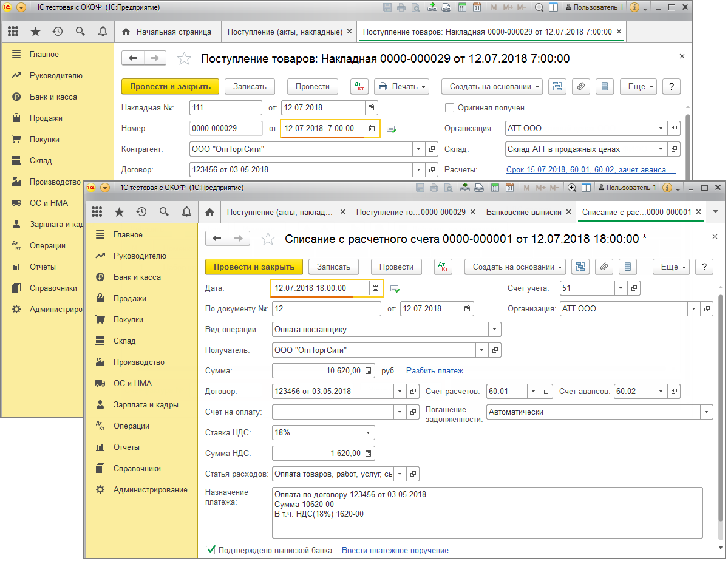The height and width of the screenshot is (561, 728).
Task: Click Разбить платеж link
Action: pos(435,370)
